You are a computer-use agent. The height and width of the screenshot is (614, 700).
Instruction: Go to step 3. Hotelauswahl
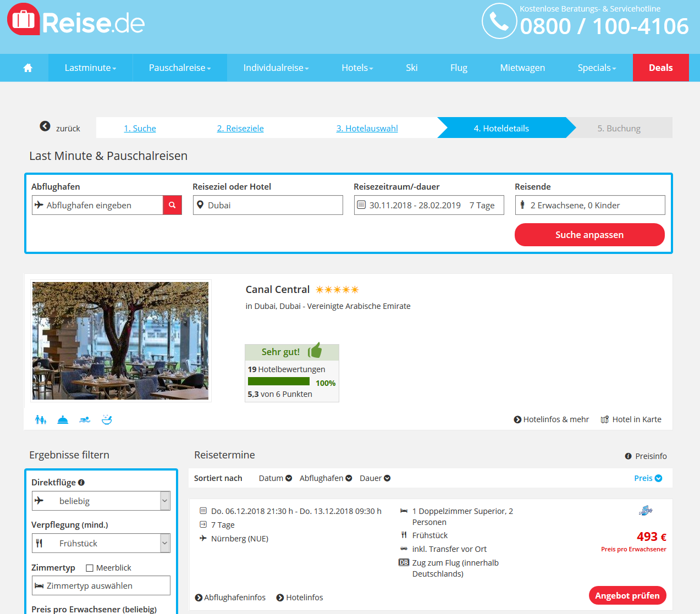pyautogui.click(x=367, y=128)
